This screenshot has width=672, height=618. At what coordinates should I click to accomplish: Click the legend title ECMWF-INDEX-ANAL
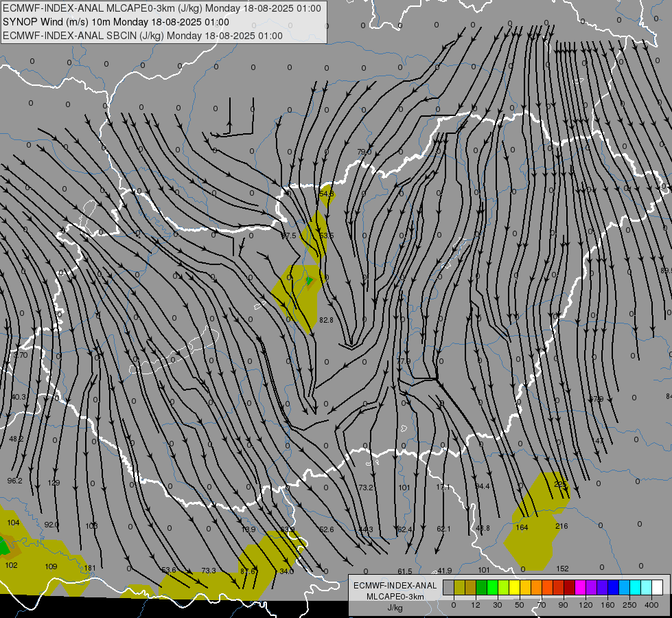coord(395,586)
